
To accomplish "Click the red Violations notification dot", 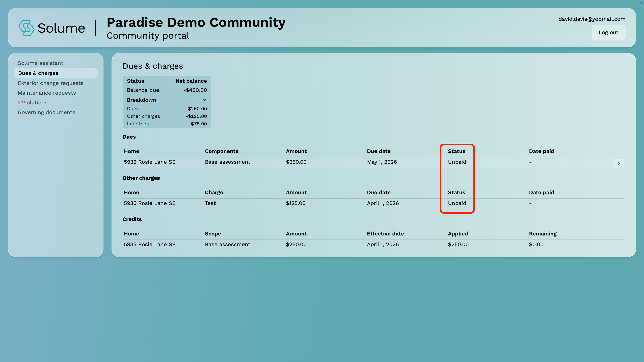I will [x=19, y=102].
